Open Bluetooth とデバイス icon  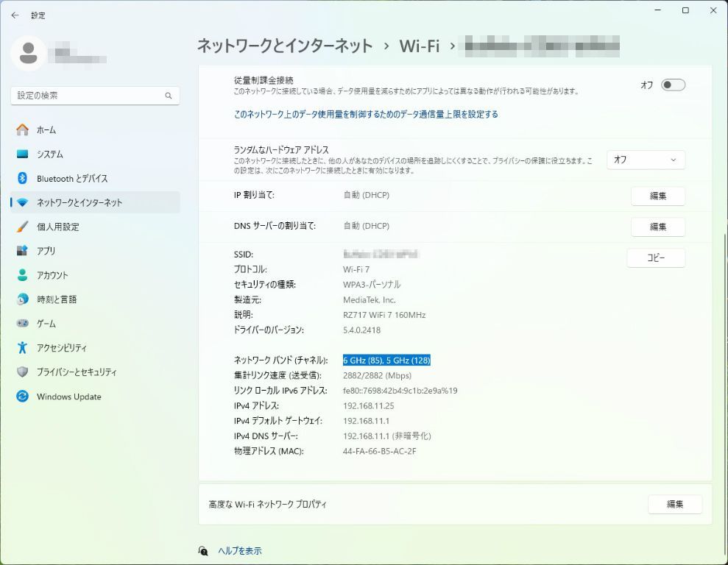22,179
